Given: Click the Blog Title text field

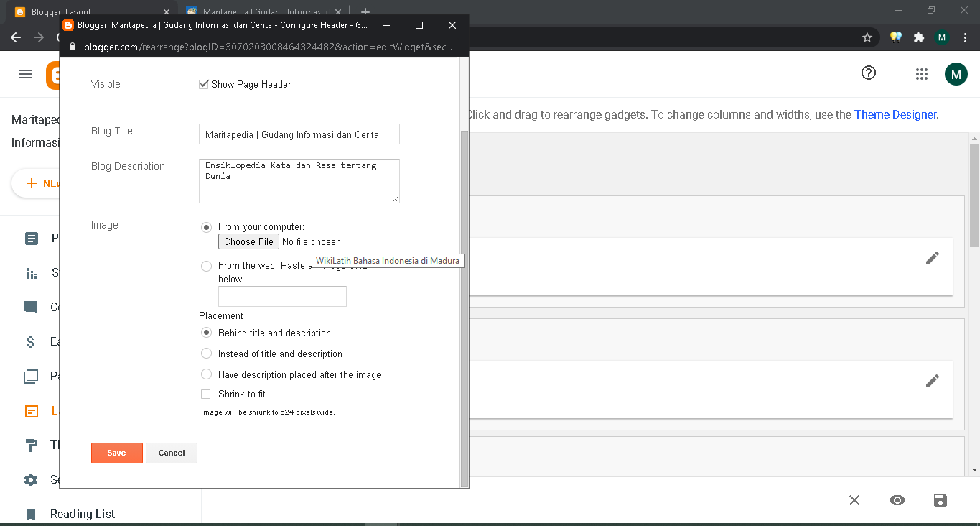Looking at the screenshot, I should tap(299, 134).
